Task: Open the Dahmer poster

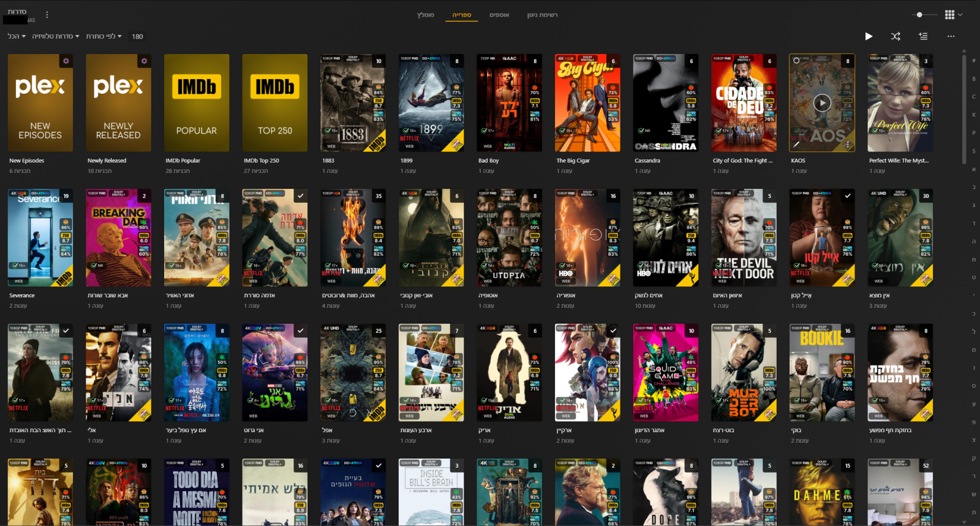Action: point(822,492)
